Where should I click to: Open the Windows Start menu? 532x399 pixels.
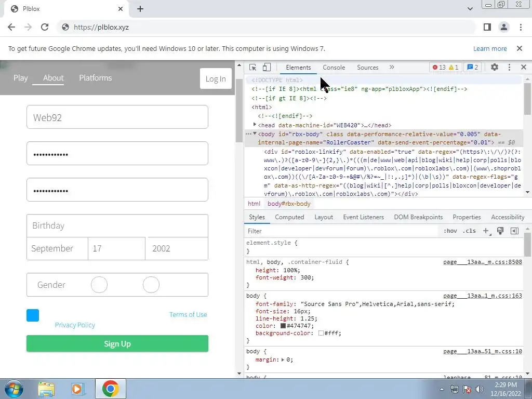(x=14, y=389)
